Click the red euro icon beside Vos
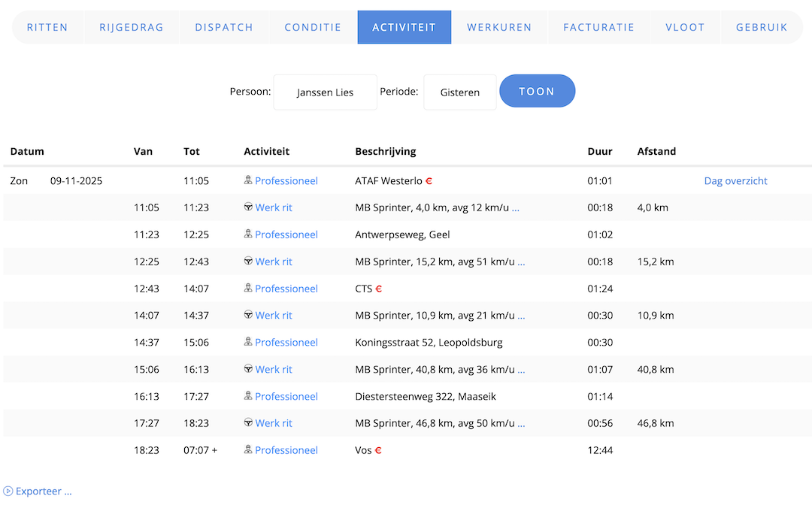The width and height of the screenshot is (812, 511). [x=378, y=450]
